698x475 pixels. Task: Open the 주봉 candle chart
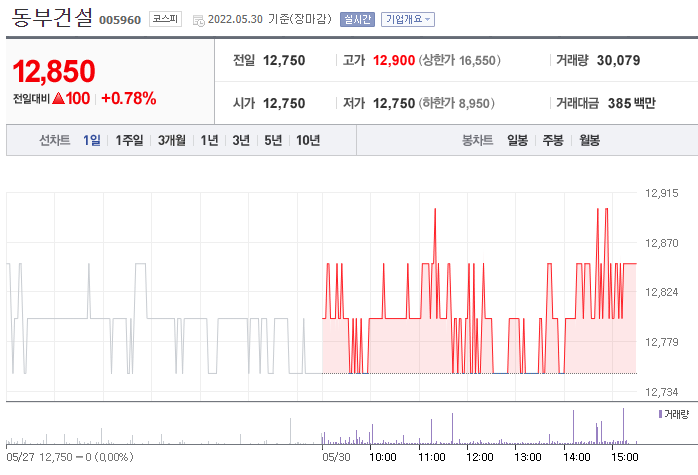[x=553, y=140]
